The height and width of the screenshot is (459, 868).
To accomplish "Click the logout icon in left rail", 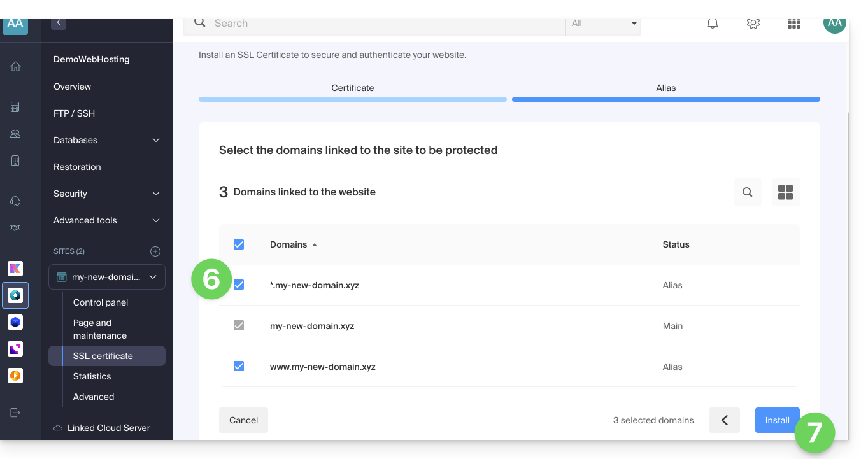I will pyautogui.click(x=15, y=413).
